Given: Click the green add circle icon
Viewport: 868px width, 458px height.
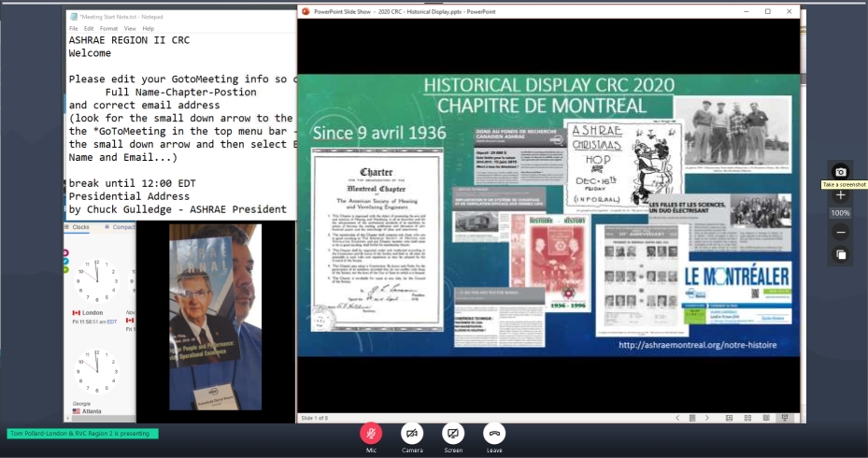Looking at the screenshot, I should coord(66,270).
